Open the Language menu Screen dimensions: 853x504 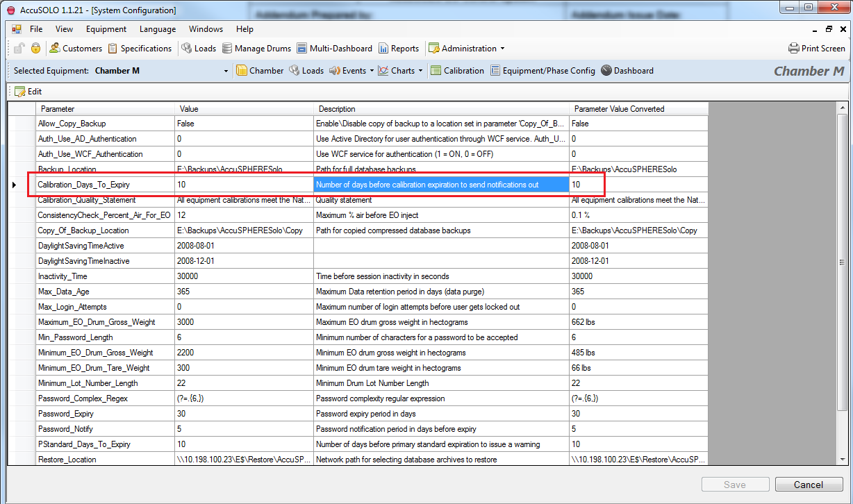[x=158, y=29]
